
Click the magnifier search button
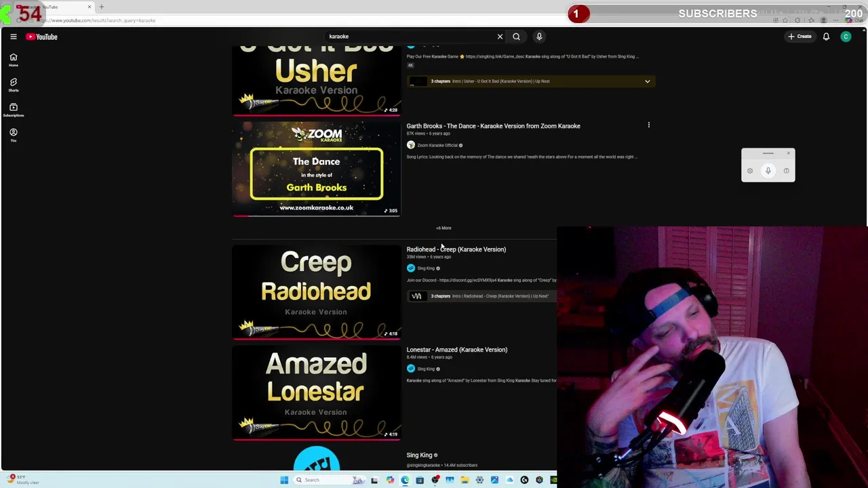pyautogui.click(x=516, y=37)
